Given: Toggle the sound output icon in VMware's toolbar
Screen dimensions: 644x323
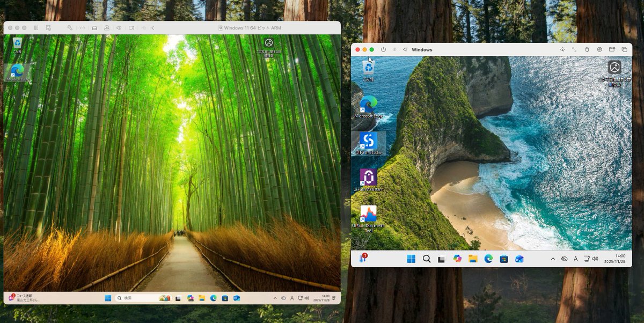Looking at the screenshot, I should tap(119, 27).
